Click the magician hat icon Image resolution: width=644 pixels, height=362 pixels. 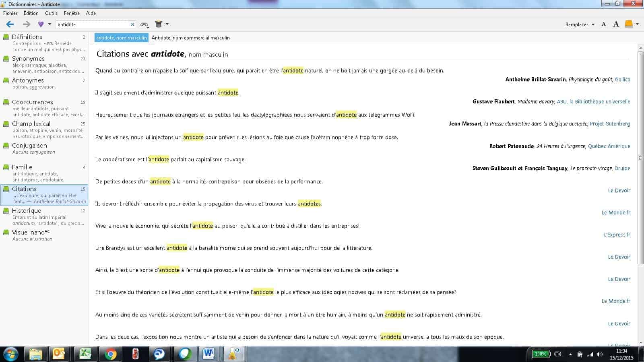point(159,25)
